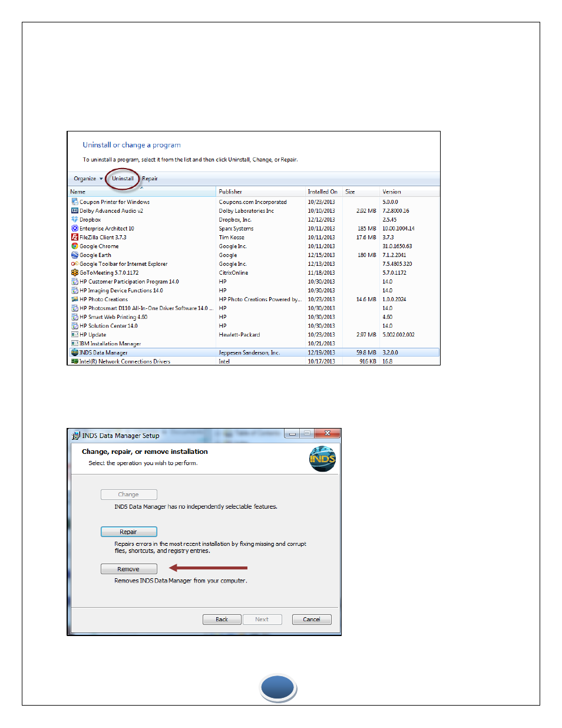Image resolution: width=562 pixels, height=728 pixels.
Task: Click publisher CitrixOnline
Action: click(233, 273)
